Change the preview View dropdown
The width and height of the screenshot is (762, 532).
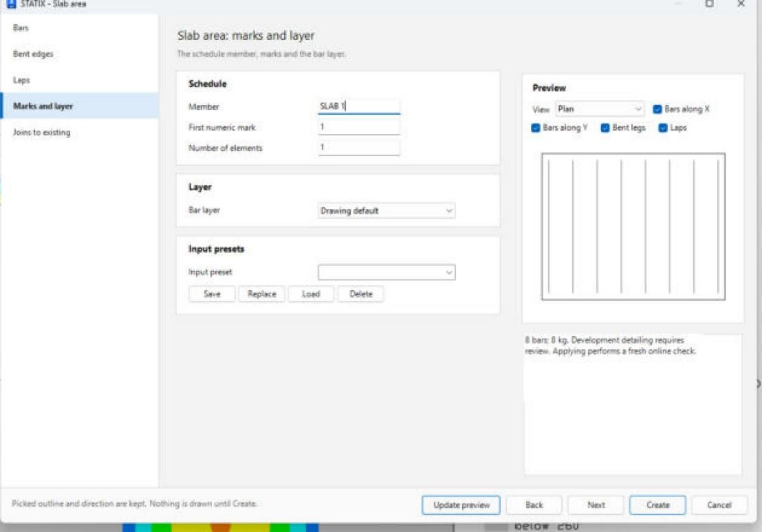(x=600, y=109)
